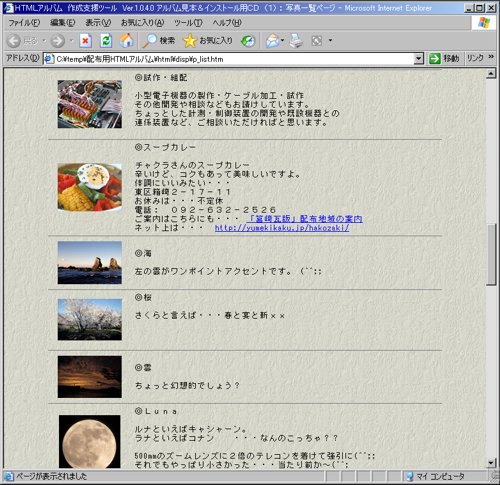Open the Tools (ツール) menu
Screen dimensions: 500x485
point(188,23)
